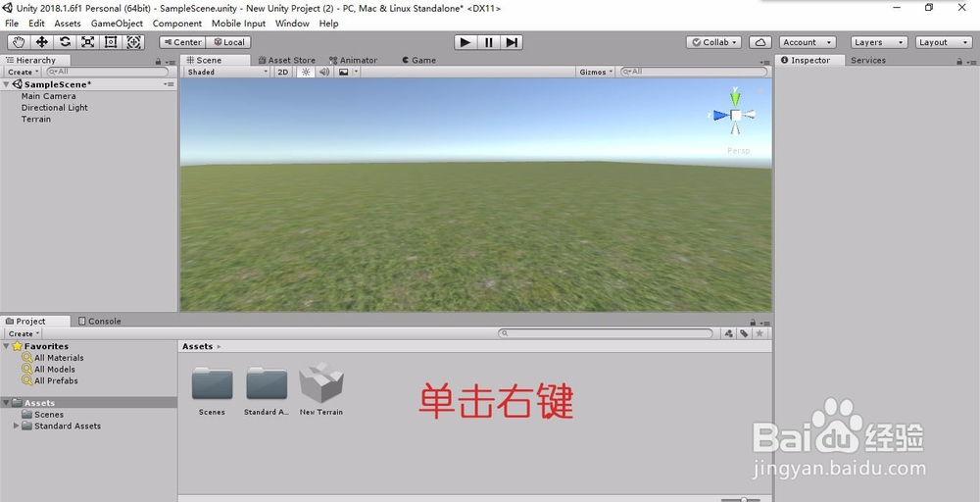Viewport: 980px width, 502px height.
Task: Expand Standard Assets folder in tree
Action: click(17, 426)
